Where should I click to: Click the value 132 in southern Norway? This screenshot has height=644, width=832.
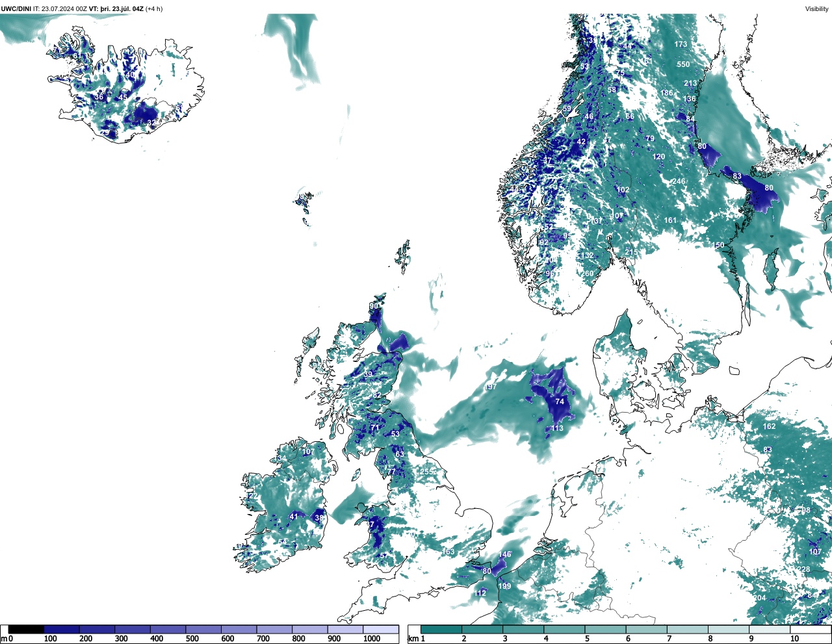click(x=588, y=255)
